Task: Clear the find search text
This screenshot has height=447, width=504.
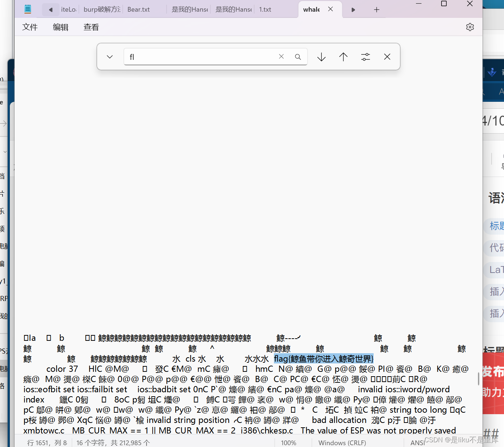Action: (281, 57)
